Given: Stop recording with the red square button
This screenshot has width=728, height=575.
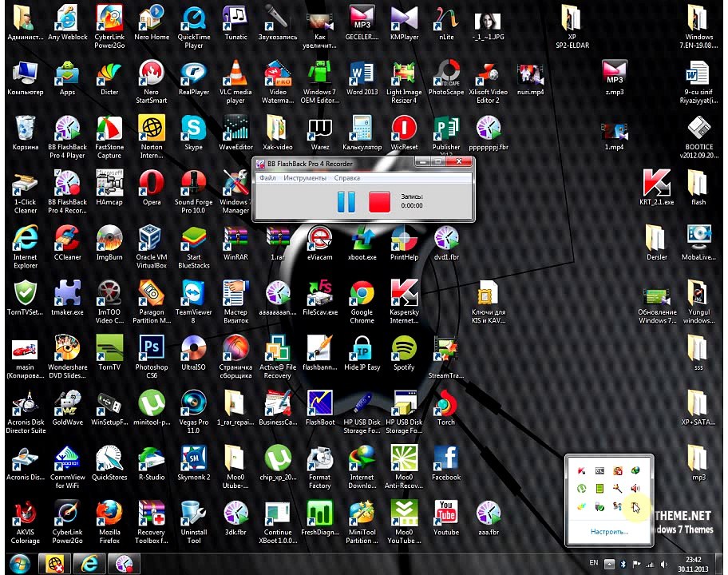Looking at the screenshot, I should 379,202.
